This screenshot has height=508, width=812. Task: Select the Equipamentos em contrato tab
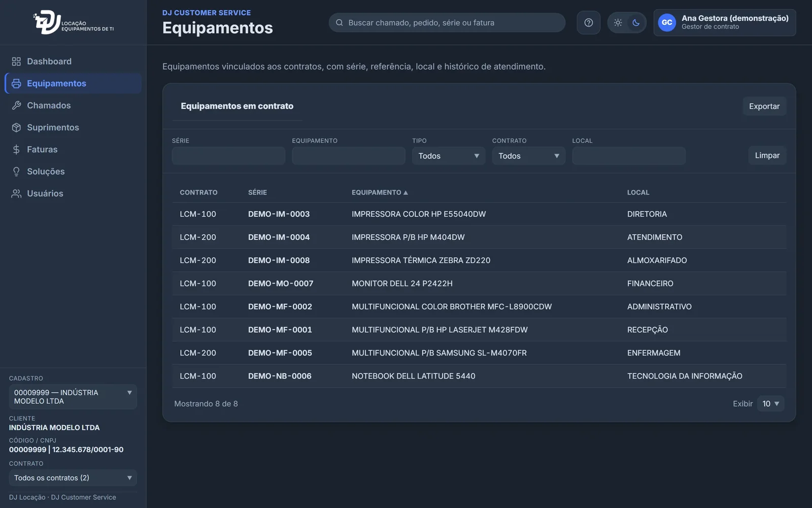point(237,106)
